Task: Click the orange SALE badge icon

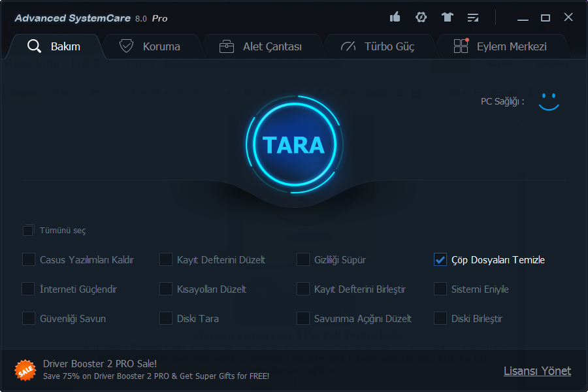Action: click(x=25, y=370)
